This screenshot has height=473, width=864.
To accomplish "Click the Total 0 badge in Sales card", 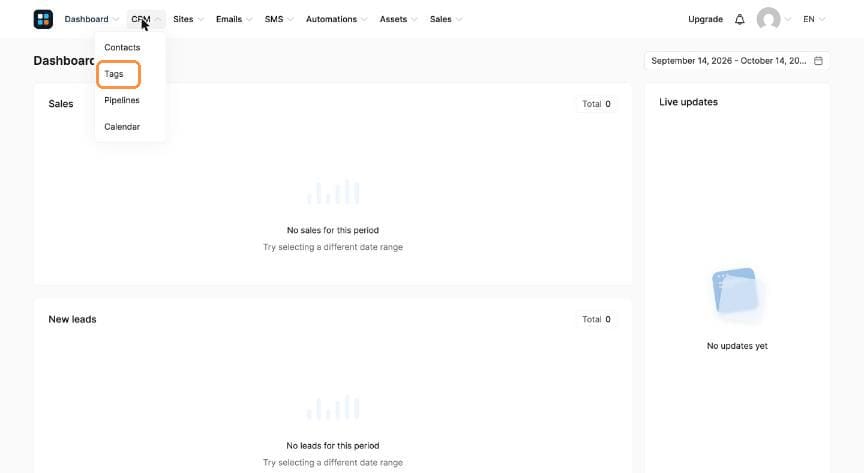I will (x=596, y=104).
